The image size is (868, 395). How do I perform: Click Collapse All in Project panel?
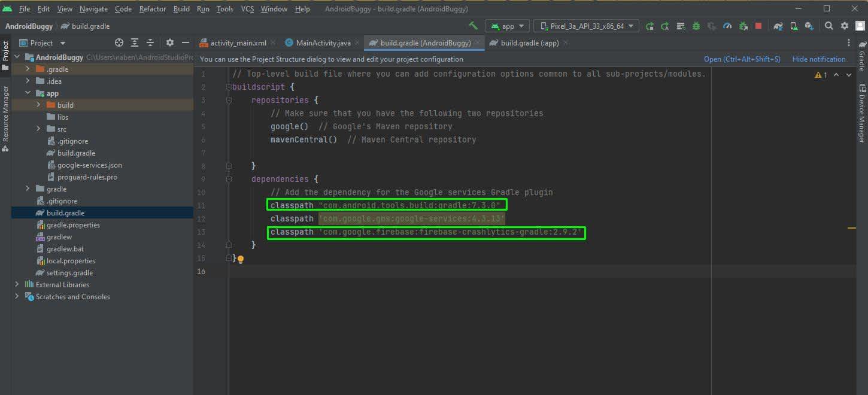[150, 42]
